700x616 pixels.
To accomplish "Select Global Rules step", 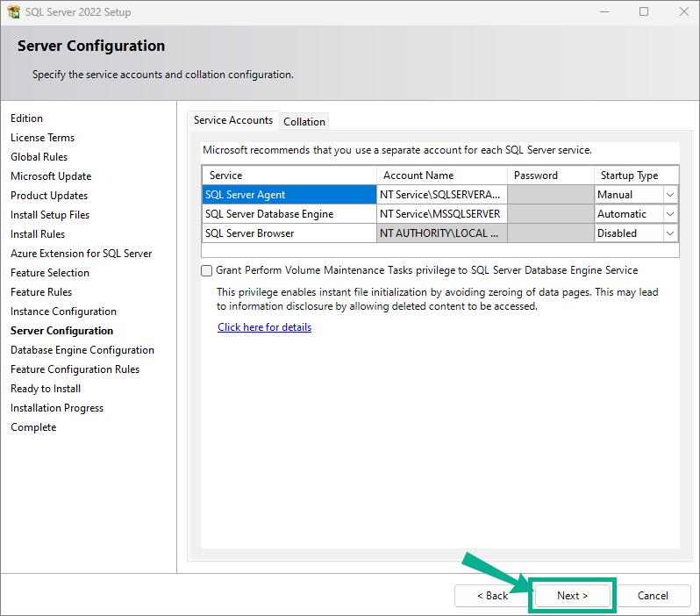I will click(x=39, y=157).
